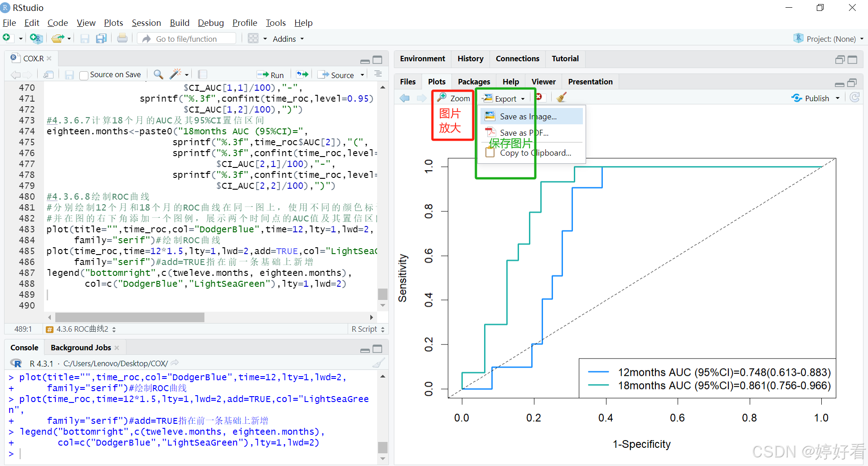Open the Project (None) dropdown
The image size is (868, 466).
(829, 39)
